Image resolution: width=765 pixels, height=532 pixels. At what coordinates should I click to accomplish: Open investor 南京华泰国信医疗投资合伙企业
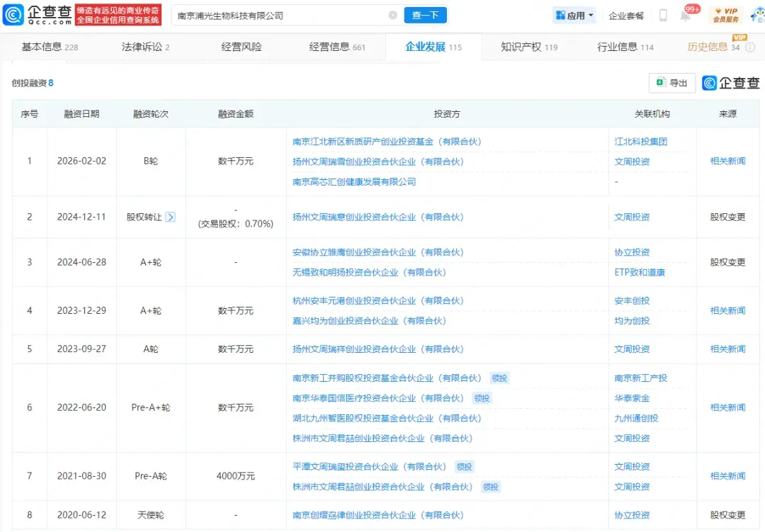pos(378,398)
